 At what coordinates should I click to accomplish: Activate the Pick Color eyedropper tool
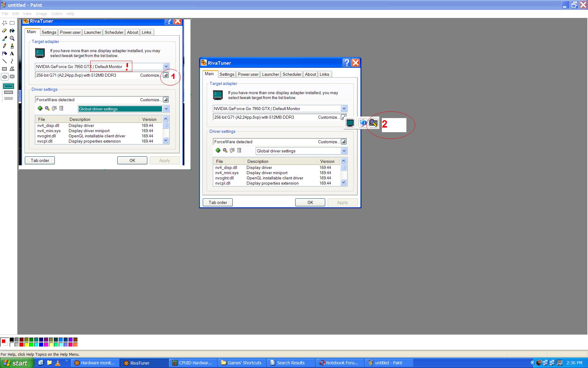click(5, 38)
